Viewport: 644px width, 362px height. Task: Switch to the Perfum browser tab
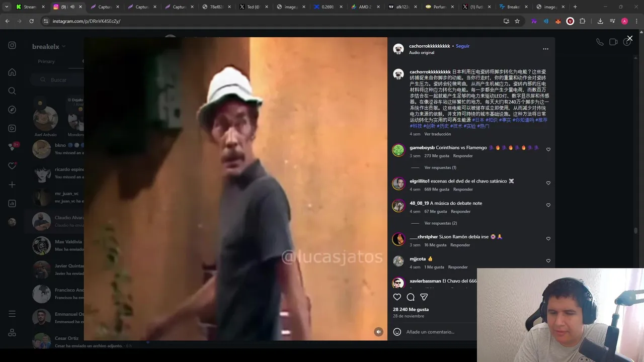click(440, 7)
